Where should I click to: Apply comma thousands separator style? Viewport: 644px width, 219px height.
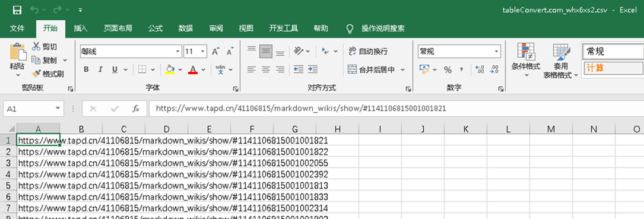pyautogui.click(x=462, y=69)
